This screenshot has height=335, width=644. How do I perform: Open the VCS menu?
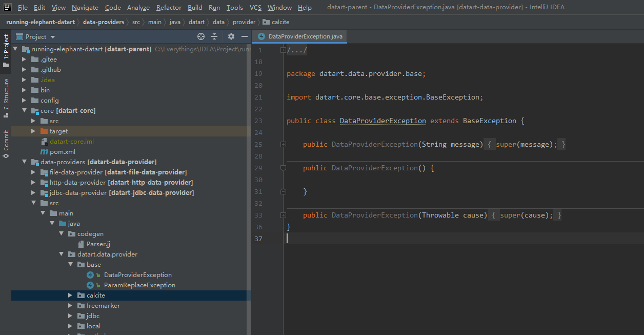[255, 8]
